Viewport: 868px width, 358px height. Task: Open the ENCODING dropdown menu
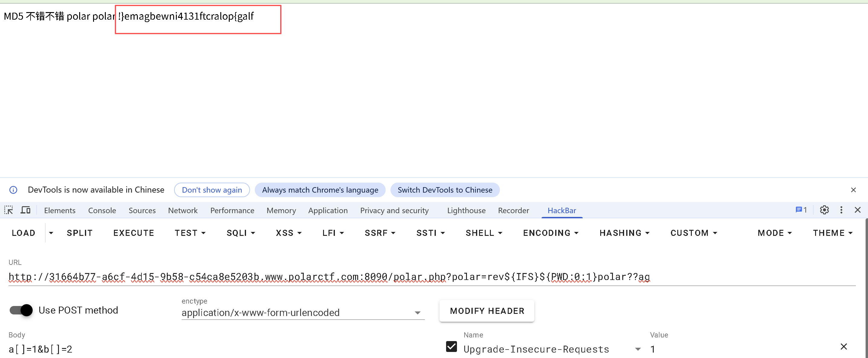(550, 233)
